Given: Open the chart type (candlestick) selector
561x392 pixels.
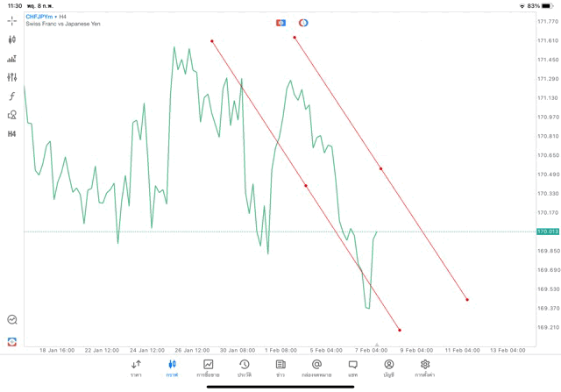Looking at the screenshot, I should (12, 39).
